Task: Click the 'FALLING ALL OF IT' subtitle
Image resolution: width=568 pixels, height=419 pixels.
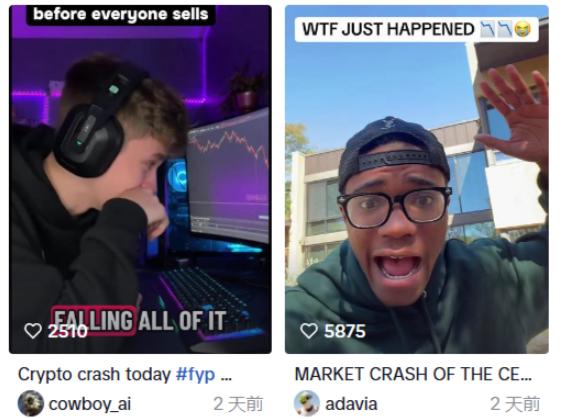Action: [139, 320]
